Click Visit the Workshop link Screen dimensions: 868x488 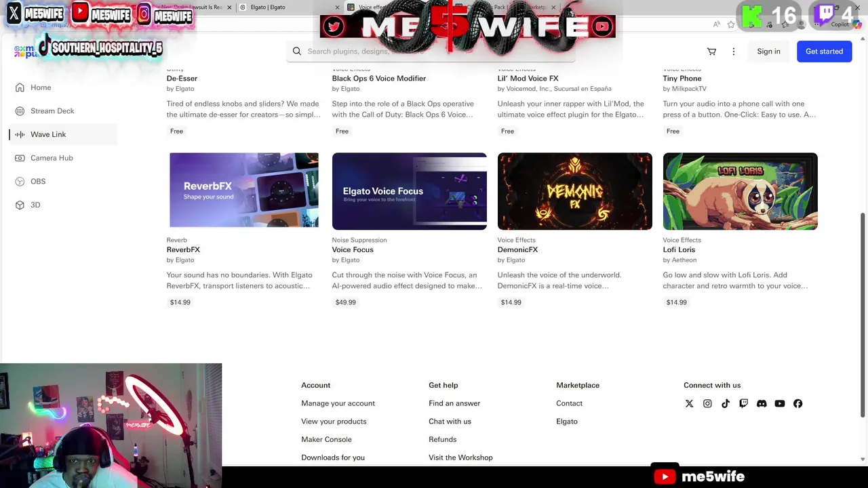click(x=460, y=457)
